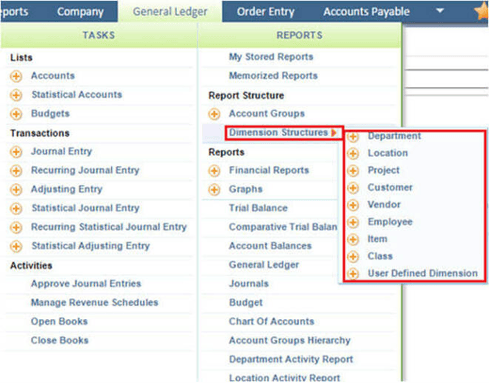This screenshot has width=489, height=383.
Task: Open Recurring Journal Entry
Action: coord(85,170)
